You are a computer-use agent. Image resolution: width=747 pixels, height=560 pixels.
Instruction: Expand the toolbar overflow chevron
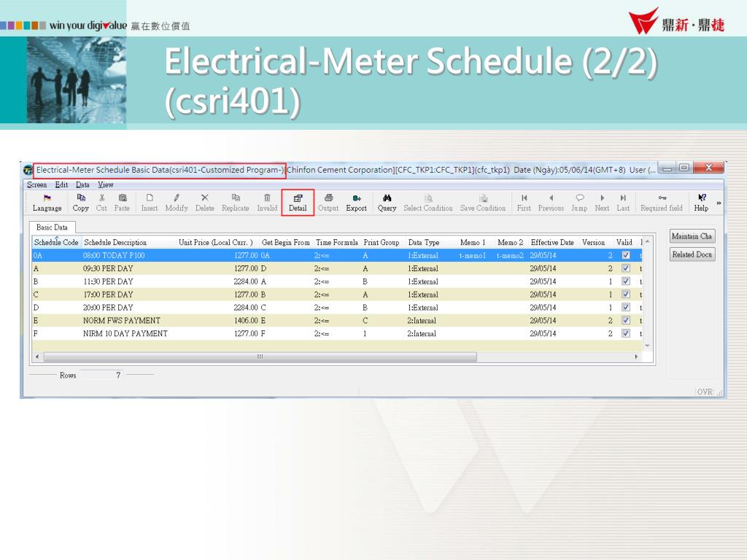pyautogui.click(x=719, y=203)
